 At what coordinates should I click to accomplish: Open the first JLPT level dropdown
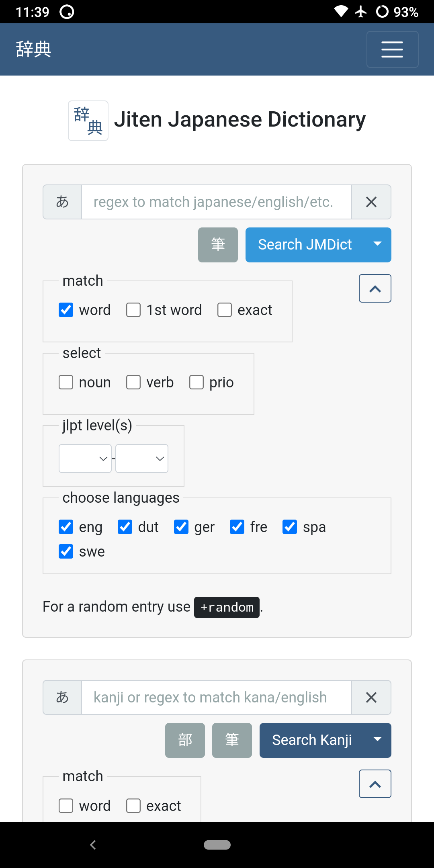pos(85,459)
